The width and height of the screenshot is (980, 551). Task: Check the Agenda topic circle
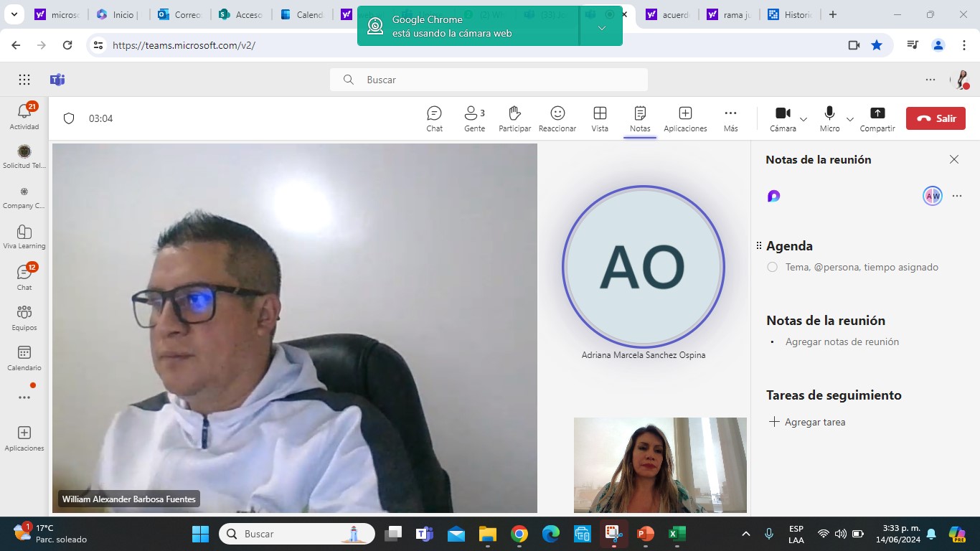[x=772, y=267]
